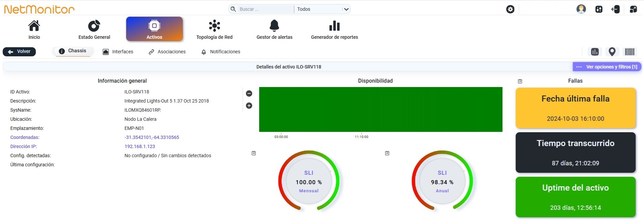This screenshot has height=224, width=644.
Task: Expand Ver opciones y filtros panel
Action: pos(607,67)
